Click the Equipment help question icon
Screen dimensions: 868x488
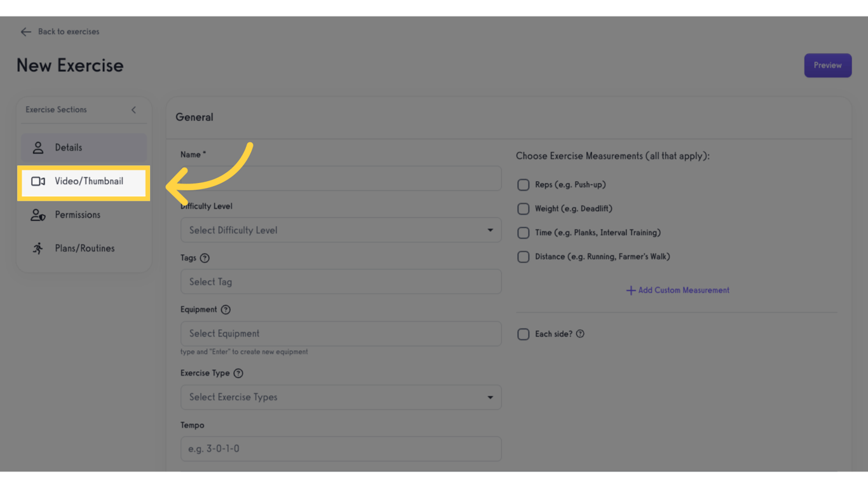226,309
